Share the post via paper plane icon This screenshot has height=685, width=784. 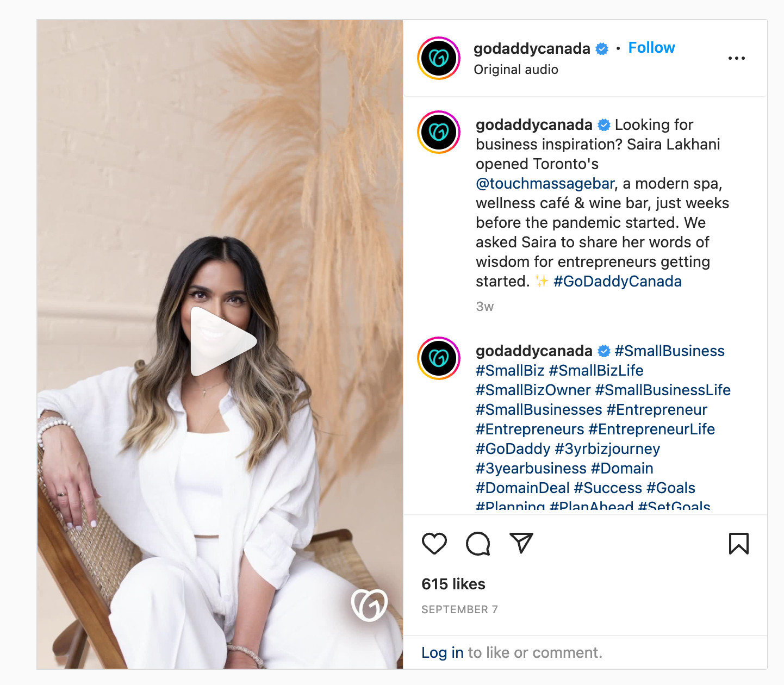tap(521, 543)
